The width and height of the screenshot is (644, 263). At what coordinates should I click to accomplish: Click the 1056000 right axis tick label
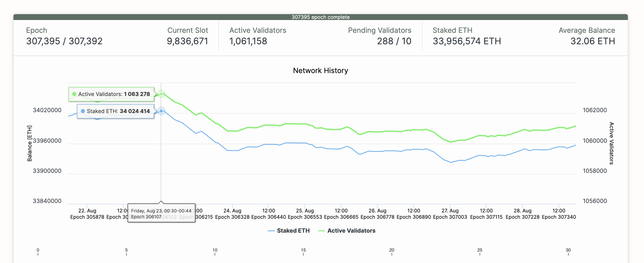pos(595,201)
